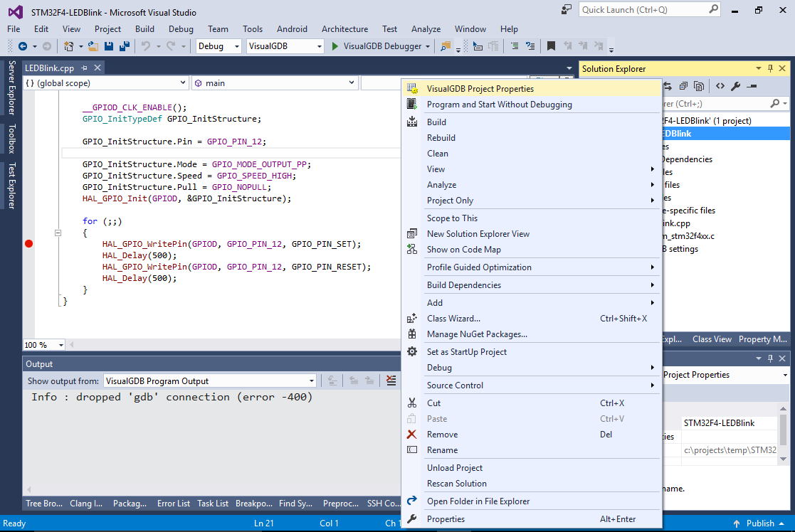Click the Navigate Backward arrow in the toolbar

pos(23,46)
